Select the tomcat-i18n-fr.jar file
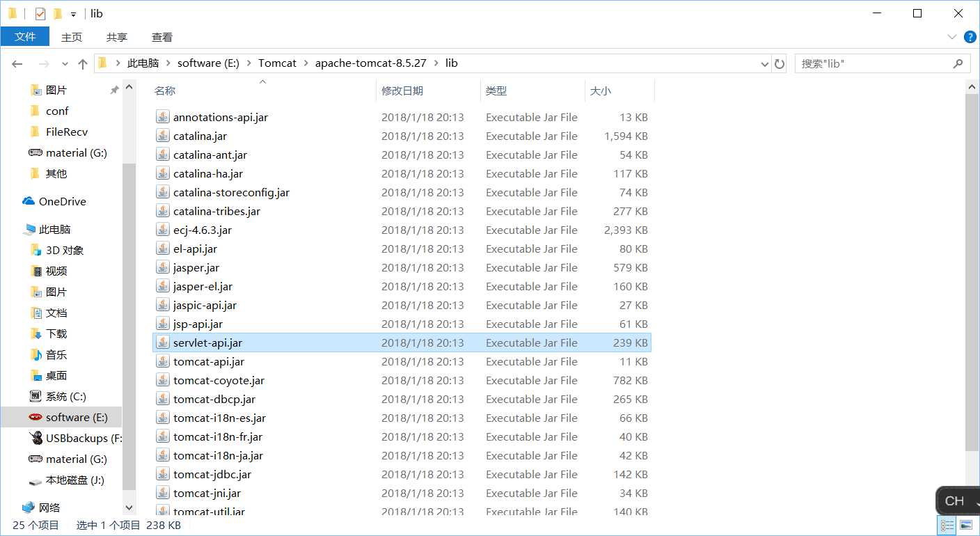The height and width of the screenshot is (536, 980). [402, 436]
